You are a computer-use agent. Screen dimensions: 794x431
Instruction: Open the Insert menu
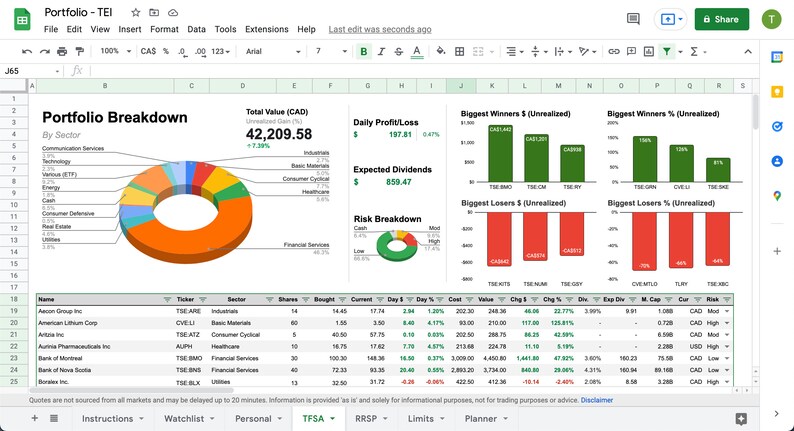pos(130,29)
